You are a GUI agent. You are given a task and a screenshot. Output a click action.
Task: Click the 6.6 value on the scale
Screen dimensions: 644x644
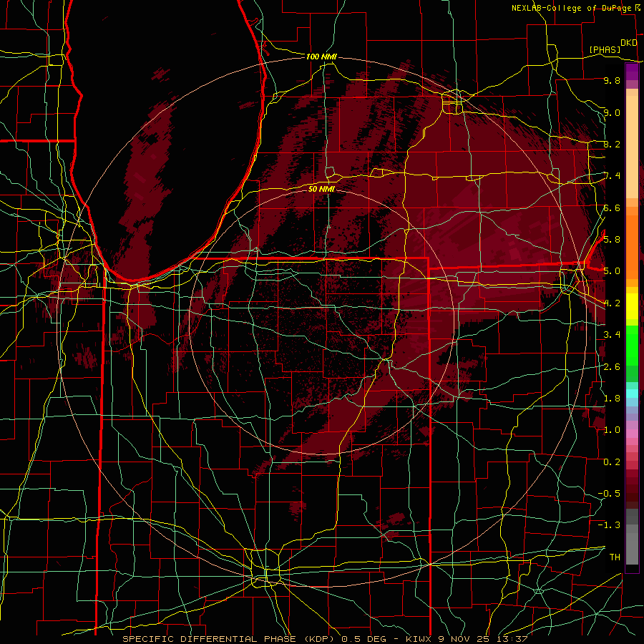coord(612,208)
